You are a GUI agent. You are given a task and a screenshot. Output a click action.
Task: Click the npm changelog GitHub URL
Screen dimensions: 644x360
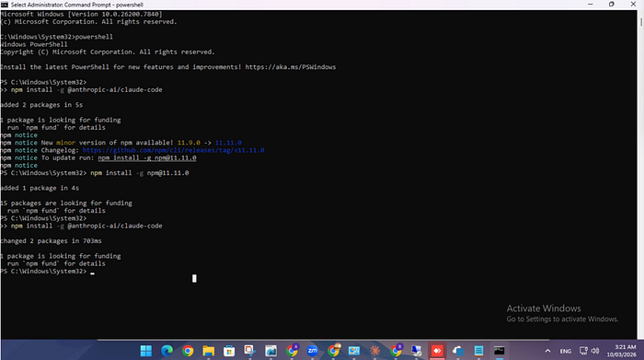(173, 150)
